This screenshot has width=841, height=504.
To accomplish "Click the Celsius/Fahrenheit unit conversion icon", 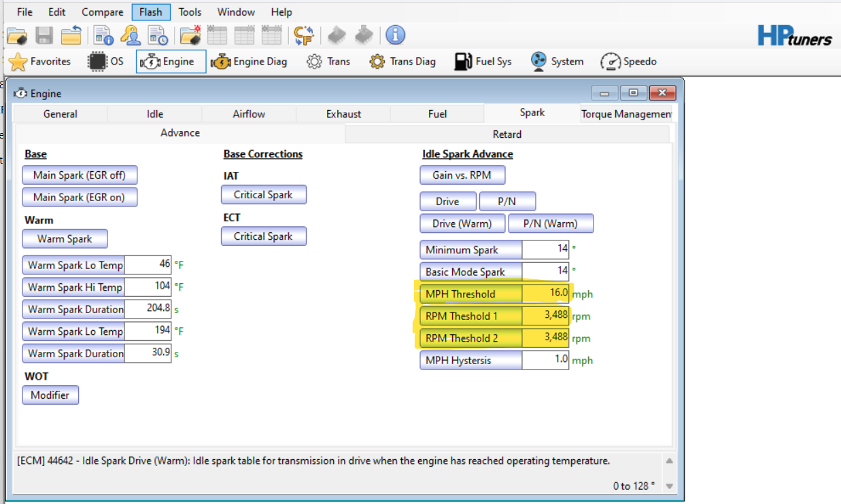I will tap(303, 35).
